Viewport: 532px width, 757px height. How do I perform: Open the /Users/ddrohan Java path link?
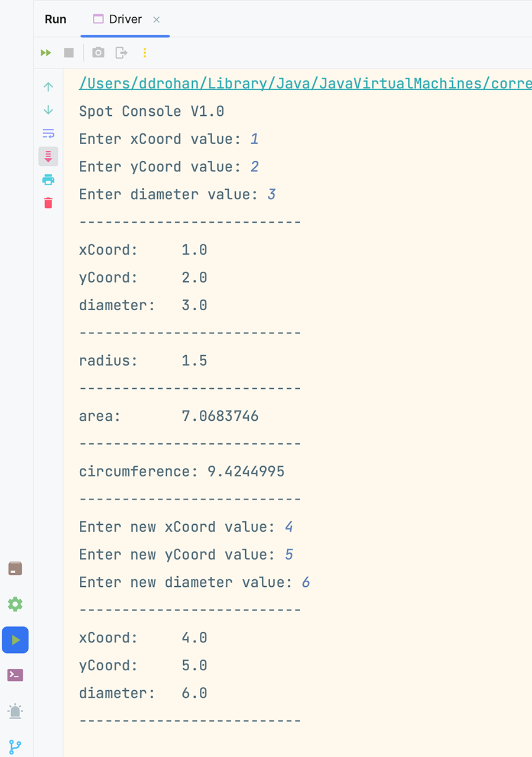click(x=305, y=83)
